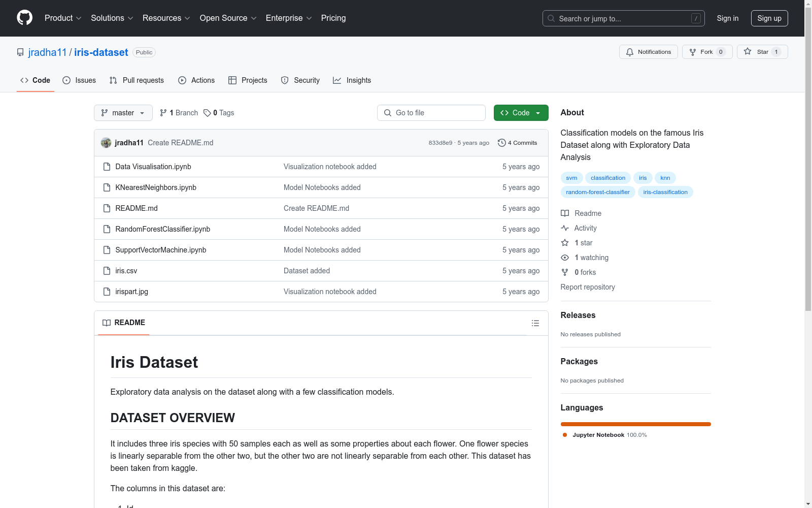The height and width of the screenshot is (508, 812).
Task: Switch to the Pull requests tab
Action: click(x=137, y=80)
